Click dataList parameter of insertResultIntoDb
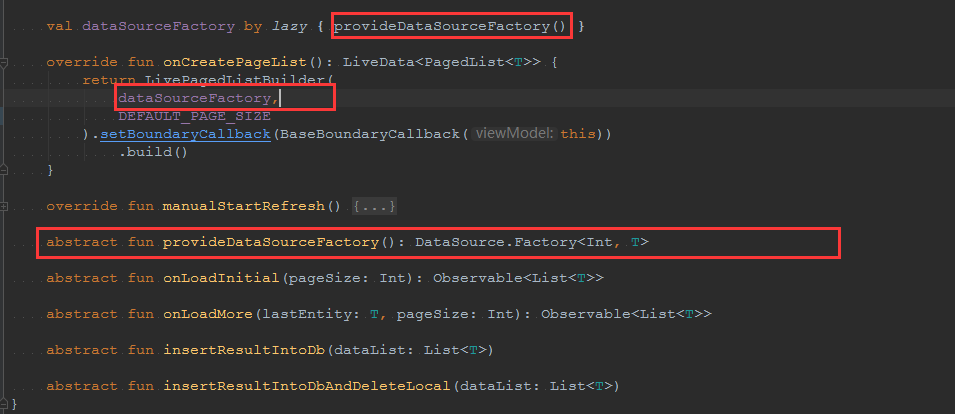The height and width of the screenshot is (414, 955). click(x=369, y=350)
